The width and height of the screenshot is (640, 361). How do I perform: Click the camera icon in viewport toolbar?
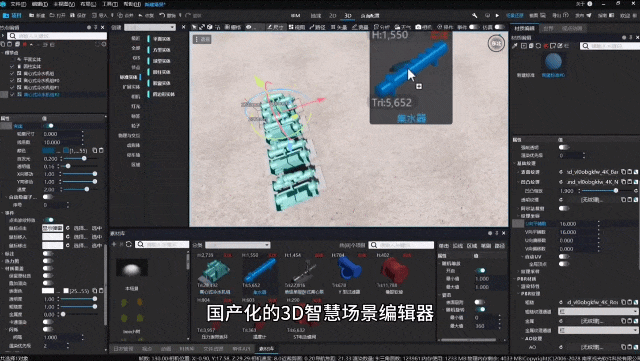pyautogui.click(x=418, y=27)
